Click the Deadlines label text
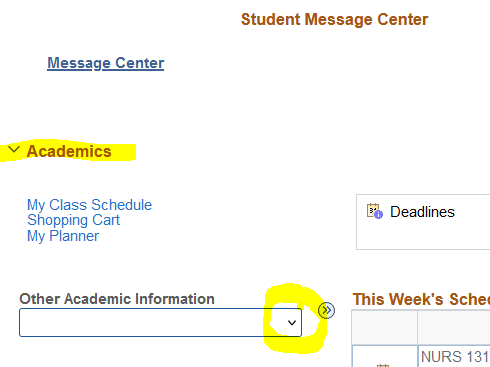 [422, 212]
